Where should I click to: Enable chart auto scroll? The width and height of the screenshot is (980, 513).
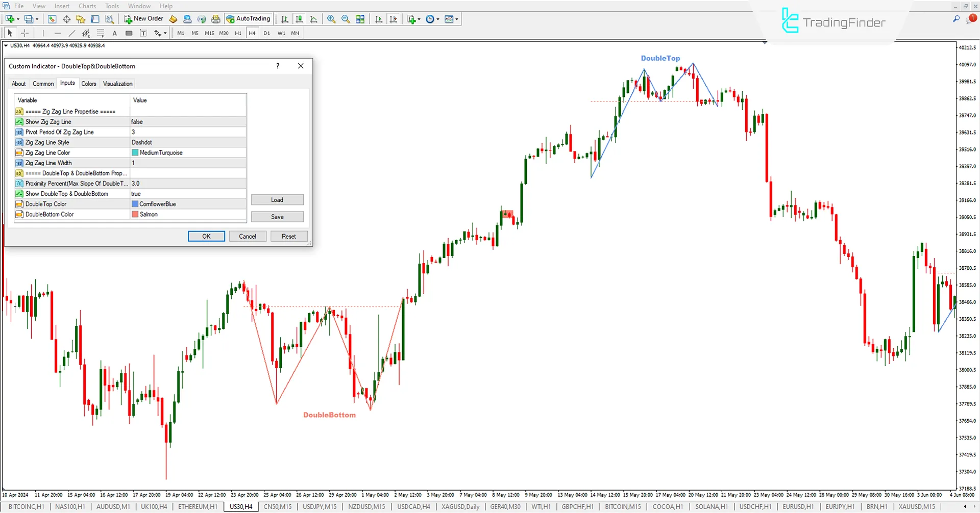(x=379, y=19)
